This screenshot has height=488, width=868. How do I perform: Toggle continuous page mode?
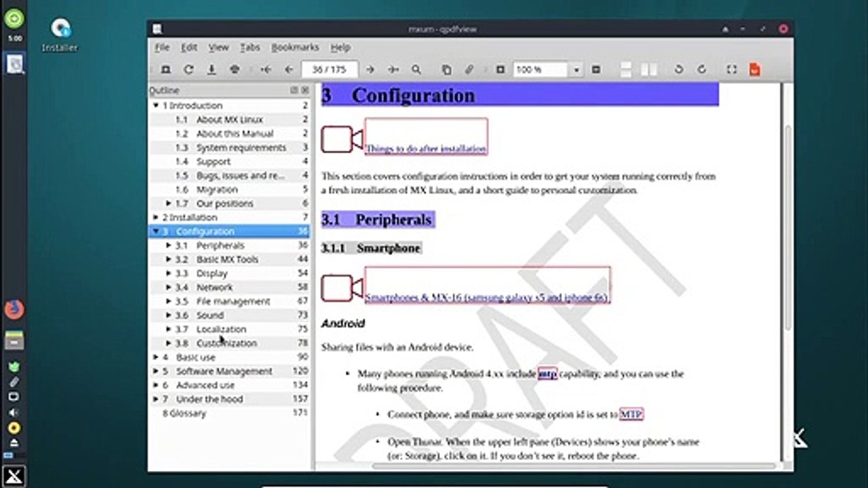point(626,70)
